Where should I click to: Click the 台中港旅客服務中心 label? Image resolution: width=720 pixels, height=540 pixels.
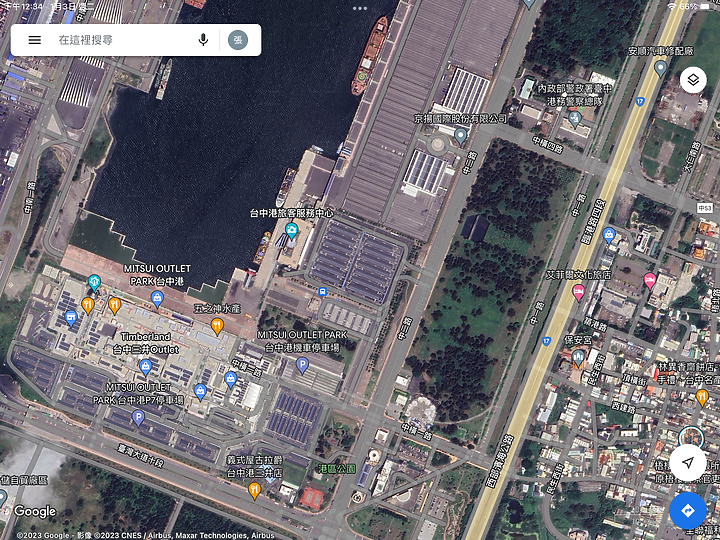point(292,213)
